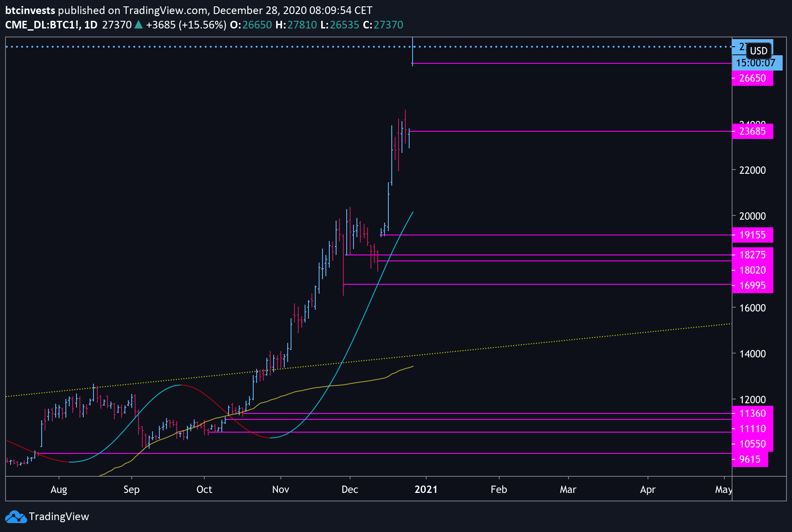792x532 pixels.
Task: Click the Apr label on time axis
Action: coord(648,490)
